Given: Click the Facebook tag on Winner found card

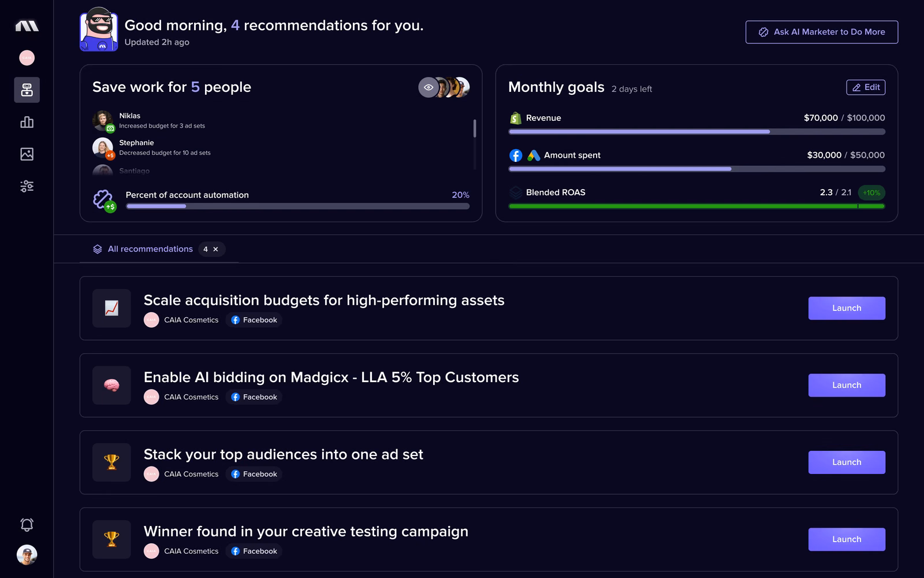Looking at the screenshot, I should [x=254, y=551].
